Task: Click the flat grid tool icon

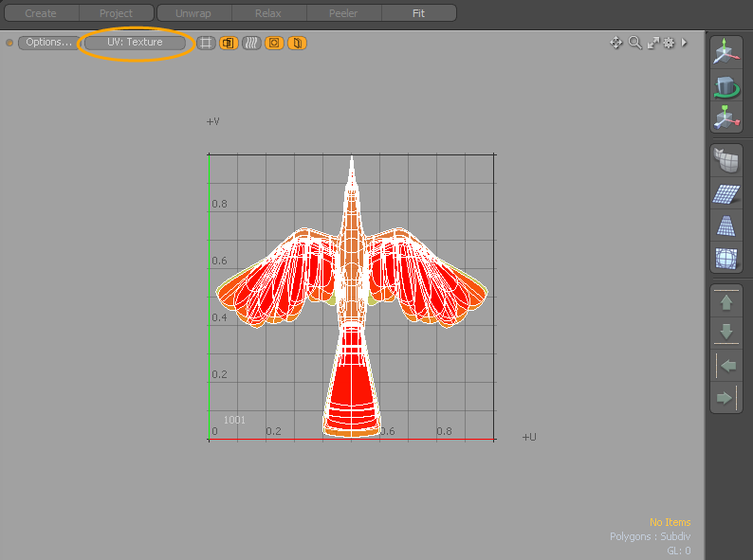Action: tap(726, 194)
